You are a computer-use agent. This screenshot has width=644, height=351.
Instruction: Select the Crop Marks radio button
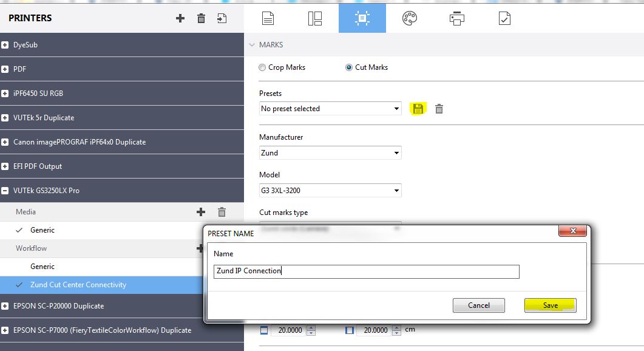pos(262,67)
